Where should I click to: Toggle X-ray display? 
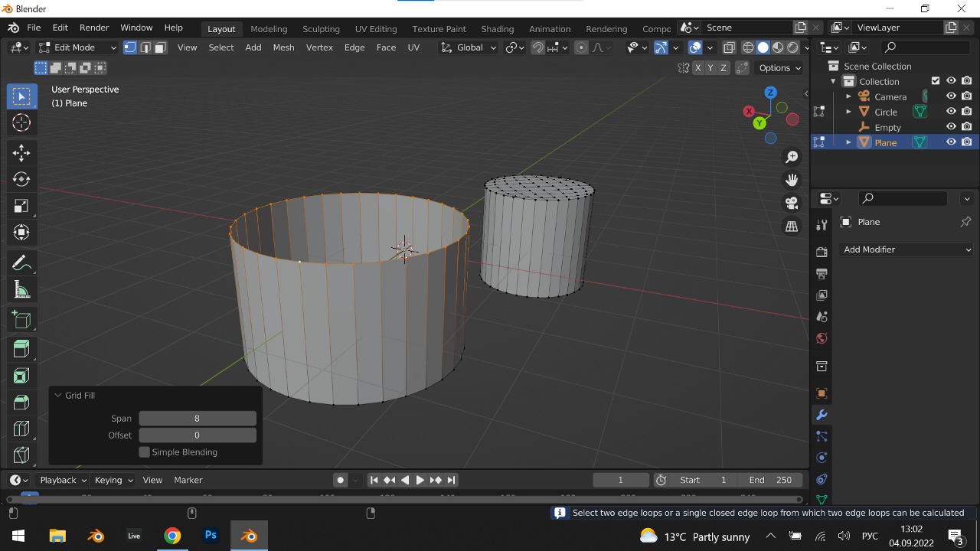click(729, 47)
